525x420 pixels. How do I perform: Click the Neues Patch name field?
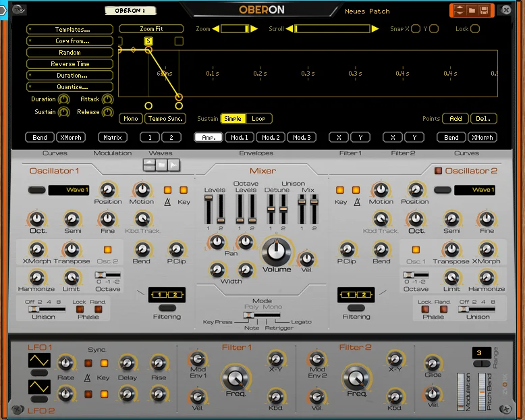[367, 11]
